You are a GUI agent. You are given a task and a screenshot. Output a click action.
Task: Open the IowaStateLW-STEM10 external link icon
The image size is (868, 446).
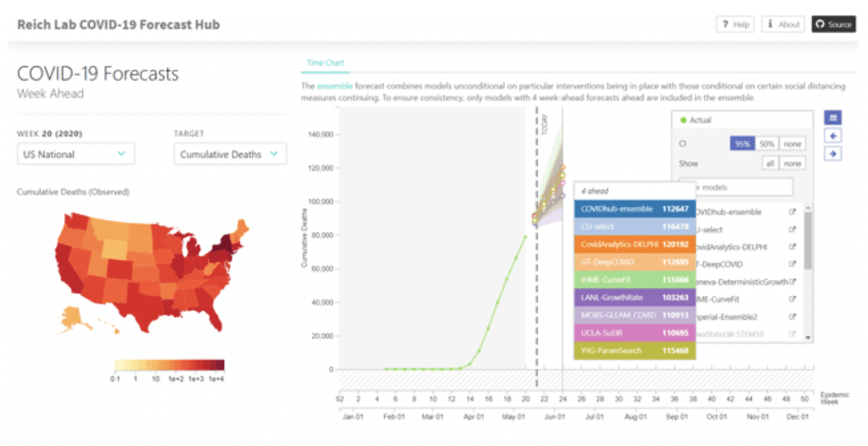click(x=792, y=334)
